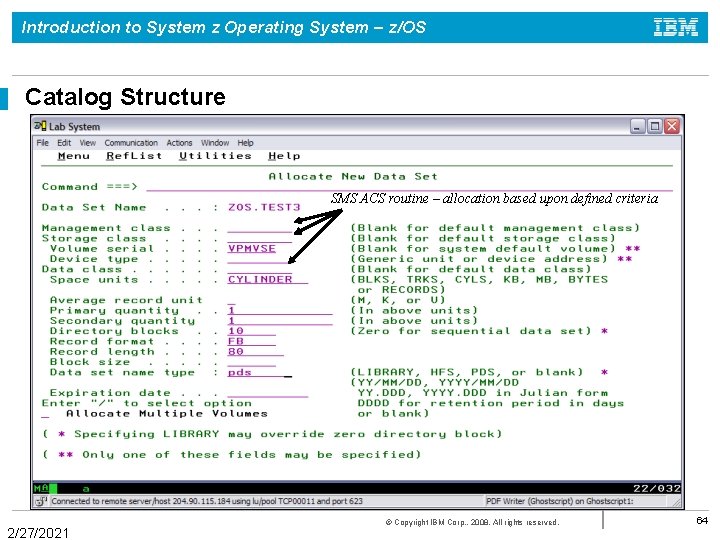Open the Window menu
This screenshot has width=720, height=540.
pos(214,143)
